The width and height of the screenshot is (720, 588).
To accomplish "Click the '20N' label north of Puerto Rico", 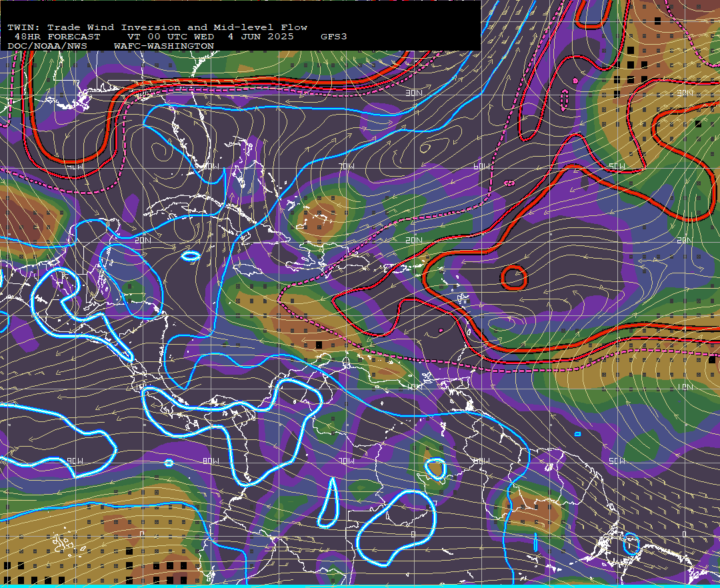I will click(414, 240).
